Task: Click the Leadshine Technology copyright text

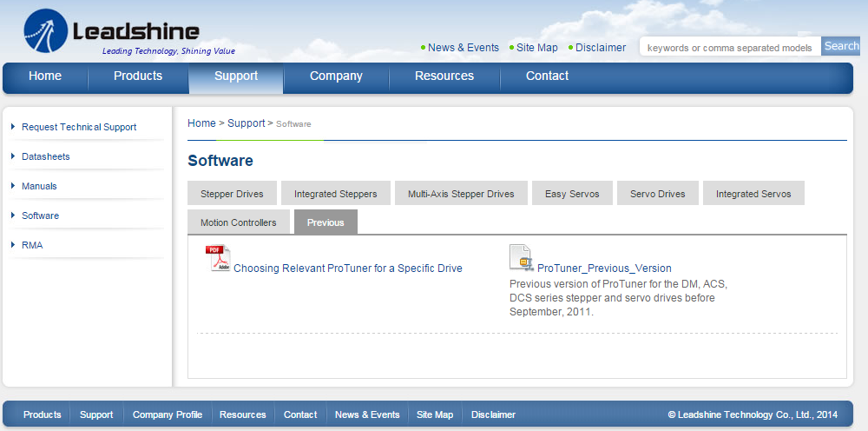Action: click(x=753, y=414)
